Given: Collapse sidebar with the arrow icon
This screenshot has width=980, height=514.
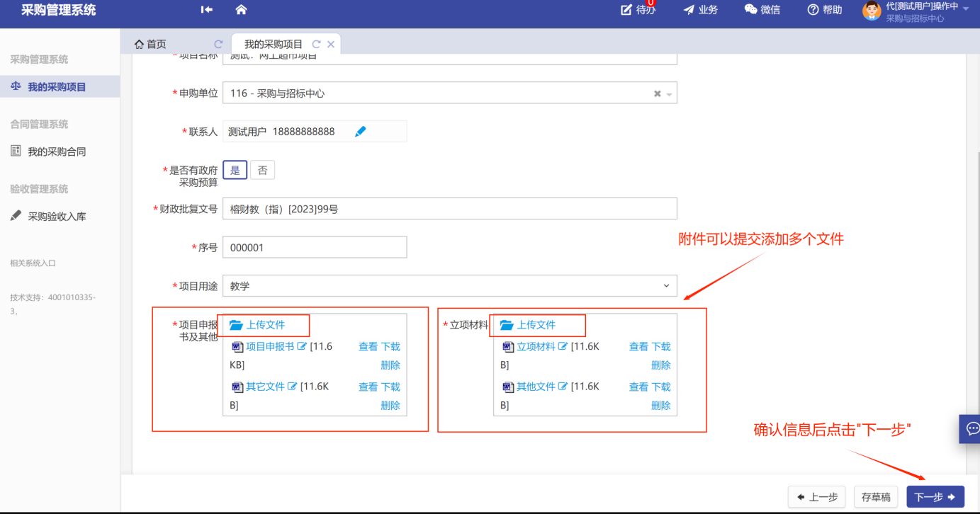Looking at the screenshot, I should [x=207, y=10].
